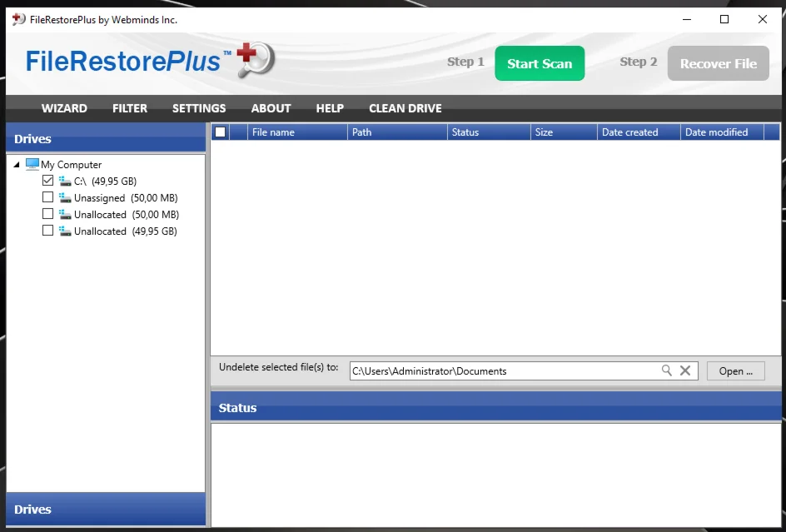
Task: Open the HELP menu
Action: pyautogui.click(x=330, y=108)
